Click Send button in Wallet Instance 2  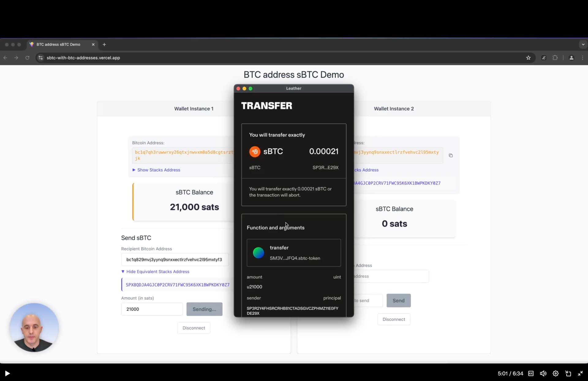pyautogui.click(x=398, y=300)
